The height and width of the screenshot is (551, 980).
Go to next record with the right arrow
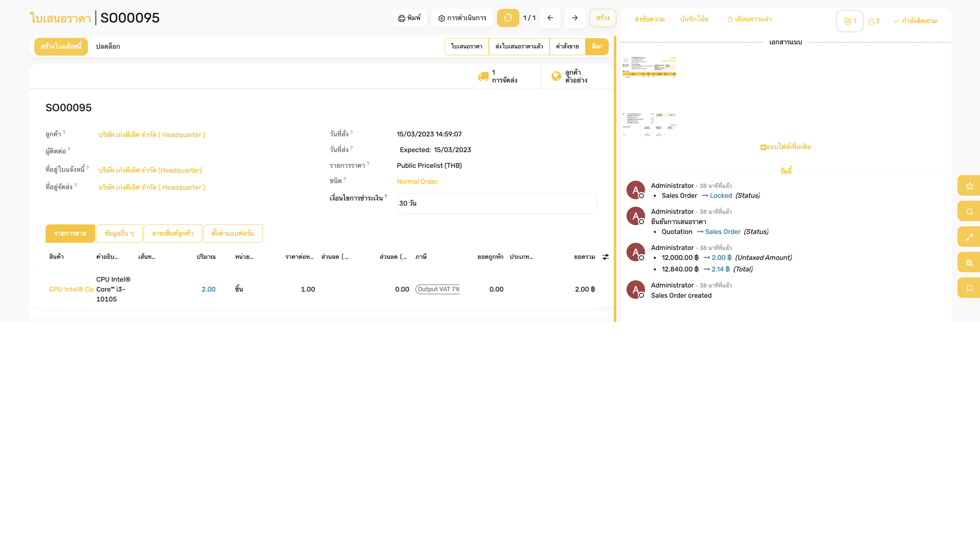point(575,17)
